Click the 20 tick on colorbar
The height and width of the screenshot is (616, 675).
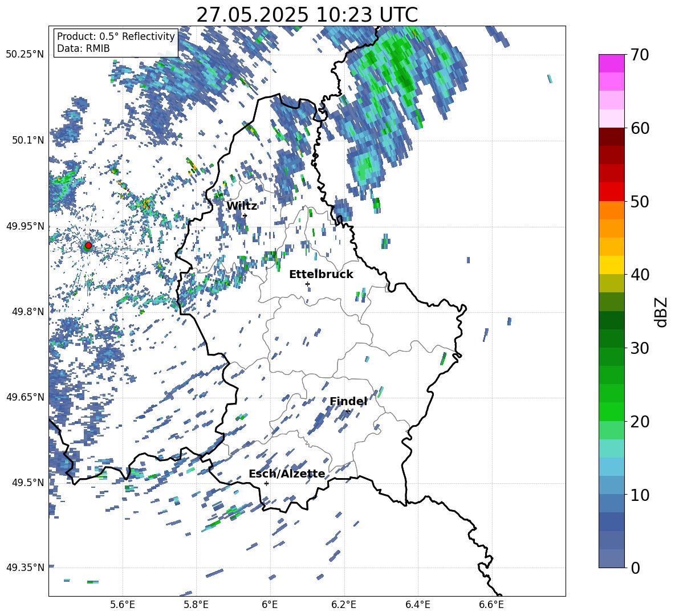click(640, 422)
